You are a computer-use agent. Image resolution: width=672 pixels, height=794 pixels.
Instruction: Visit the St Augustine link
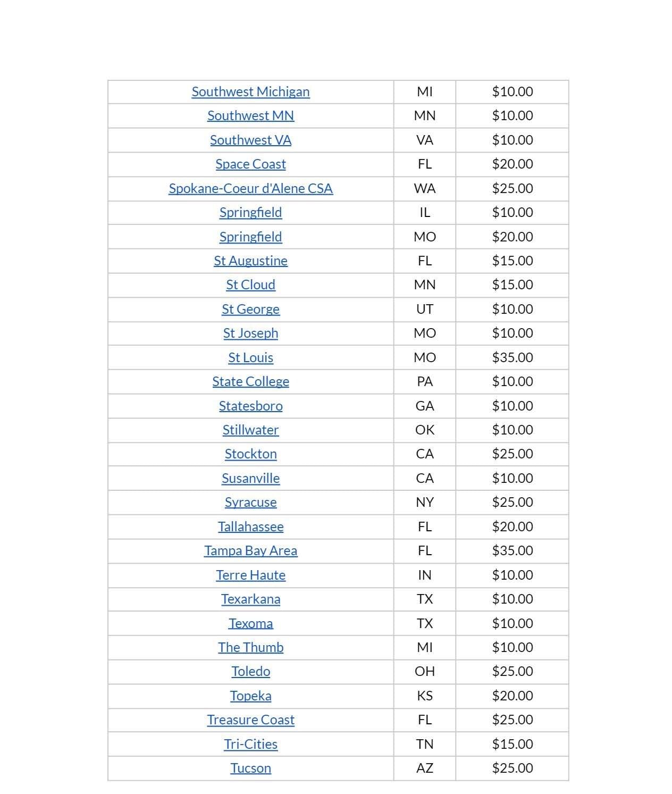pyautogui.click(x=250, y=261)
